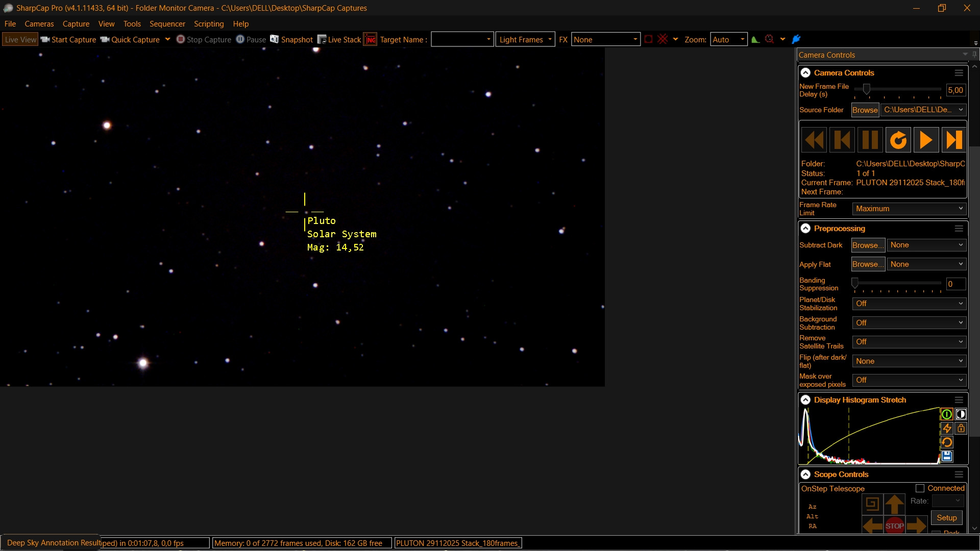
Task: Open the Preprocessing section hamburger menu
Action: tap(959, 229)
